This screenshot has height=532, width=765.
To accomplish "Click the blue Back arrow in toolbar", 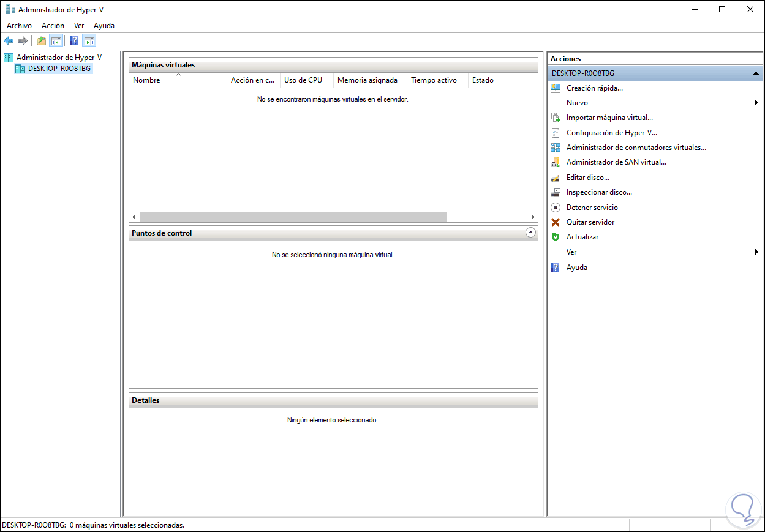I will 9,41.
